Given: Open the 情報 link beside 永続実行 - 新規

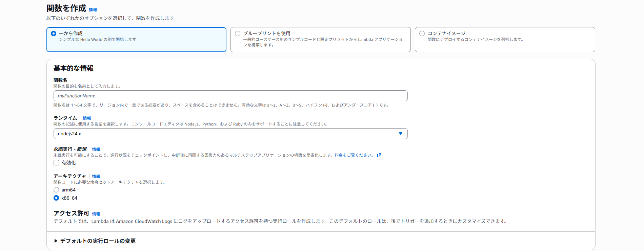Looking at the screenshot, I should point(96,150).
